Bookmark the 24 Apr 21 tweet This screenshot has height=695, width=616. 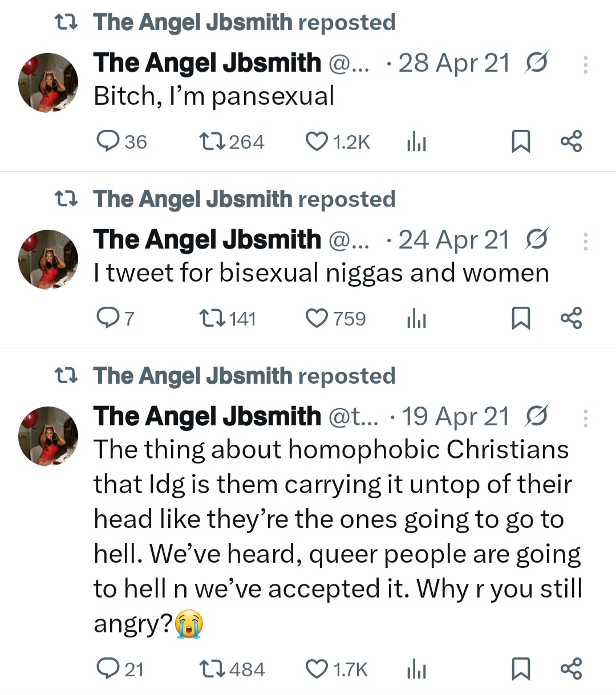[520, 318]
